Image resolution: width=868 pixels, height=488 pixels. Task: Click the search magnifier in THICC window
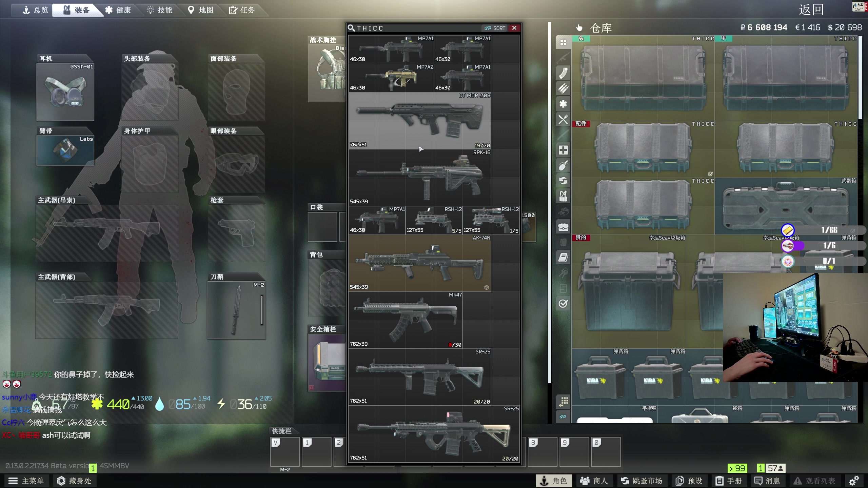pyautogui.click(x=352, y=28)
